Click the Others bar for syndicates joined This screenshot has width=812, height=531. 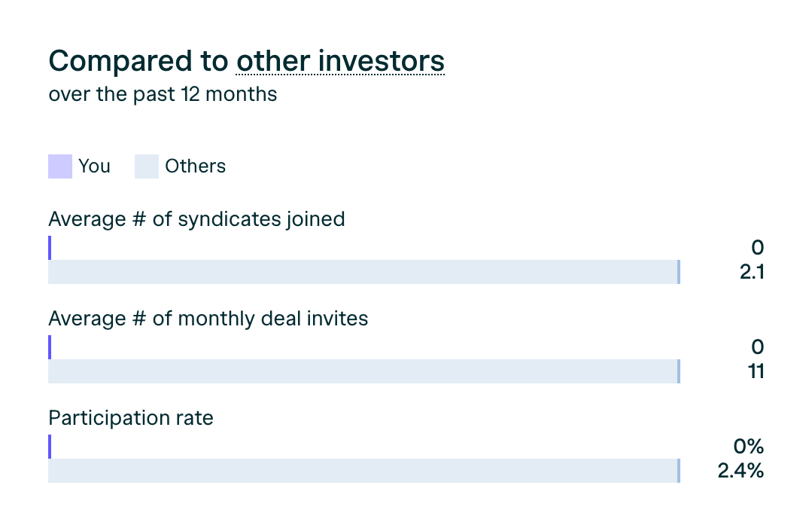[364, 272]
